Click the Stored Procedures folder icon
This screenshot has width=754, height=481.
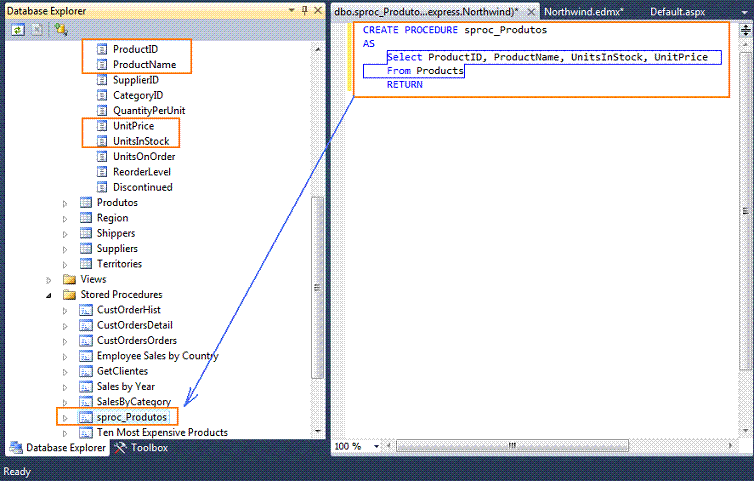tap(70, 294)
